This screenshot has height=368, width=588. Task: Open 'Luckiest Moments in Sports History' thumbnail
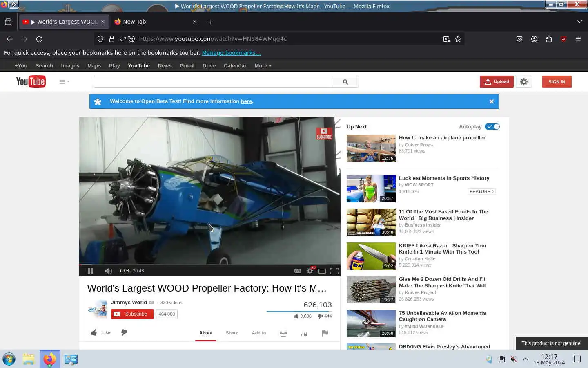coord(371,189)
